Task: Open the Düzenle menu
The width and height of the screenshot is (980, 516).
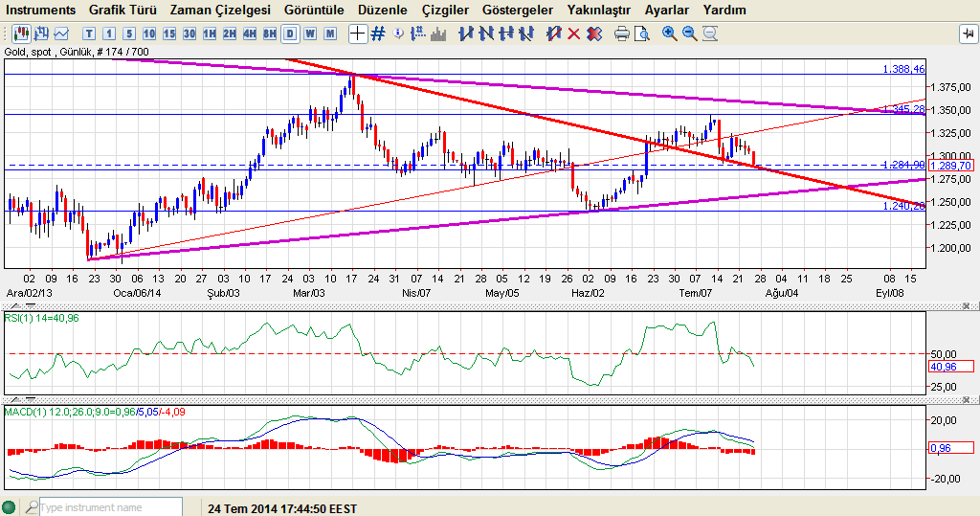Action: click(x=383, y=10)
